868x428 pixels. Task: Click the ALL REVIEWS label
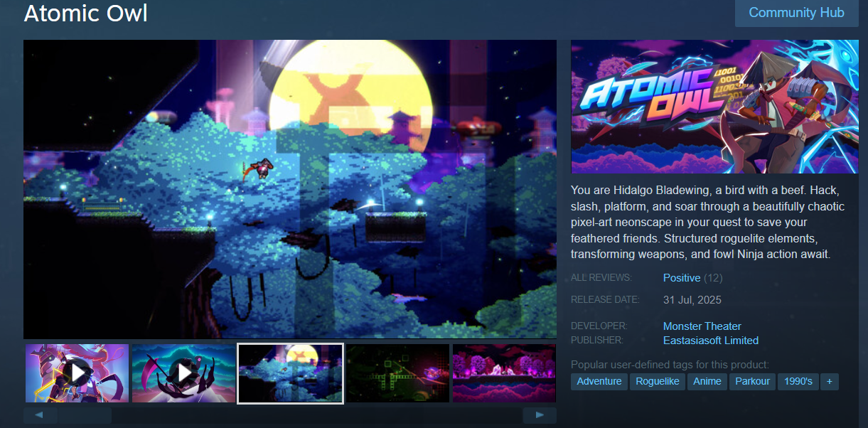601,277
